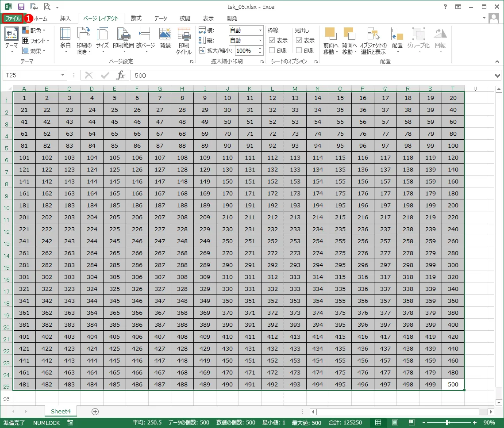Open 拡大縮小印刷 dialog launcher
Viewport: 504px width, 428px height.
(x=262, y=61)
